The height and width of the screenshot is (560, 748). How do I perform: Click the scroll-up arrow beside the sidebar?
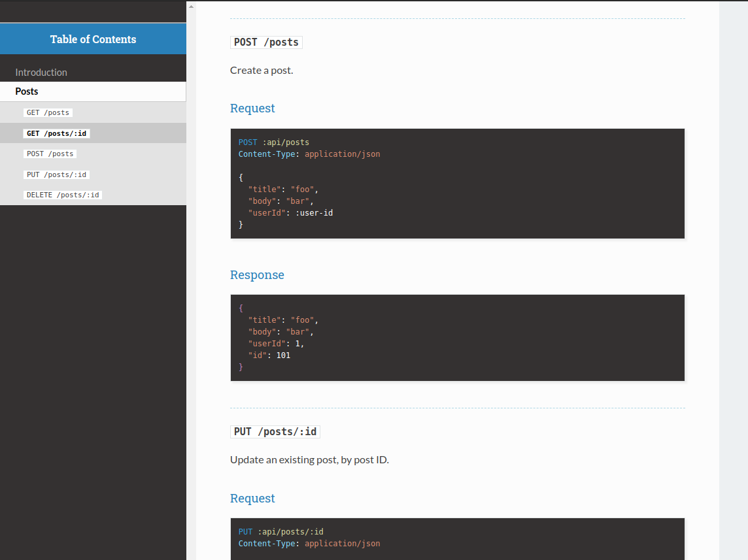click(x=191, y=7)
